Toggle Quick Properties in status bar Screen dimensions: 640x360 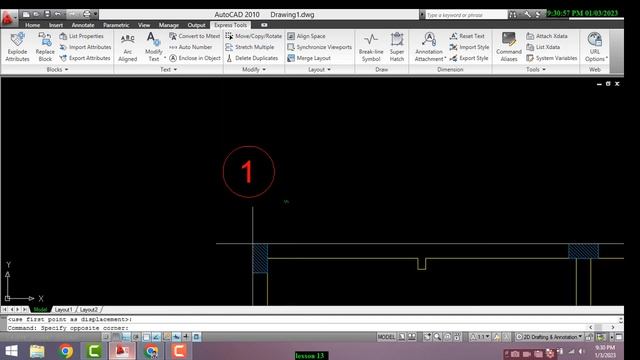point(196,337)
